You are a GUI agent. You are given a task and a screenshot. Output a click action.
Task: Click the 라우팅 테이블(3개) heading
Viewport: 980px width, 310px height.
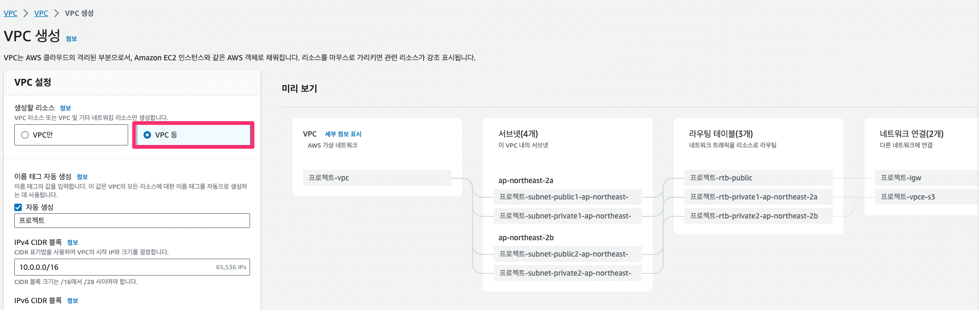(x=721, y=134)
